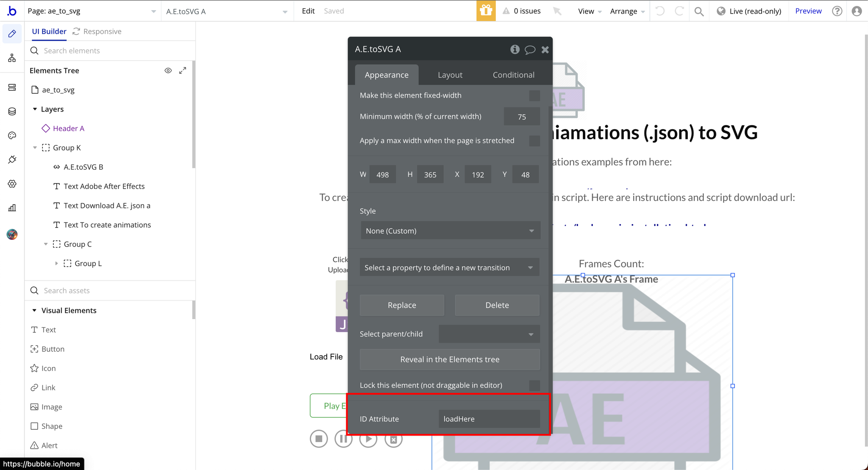The height and width of the screenshot is (470, 868).
Task: Open the Data tab database icon
Action: [x=12, y=111]
